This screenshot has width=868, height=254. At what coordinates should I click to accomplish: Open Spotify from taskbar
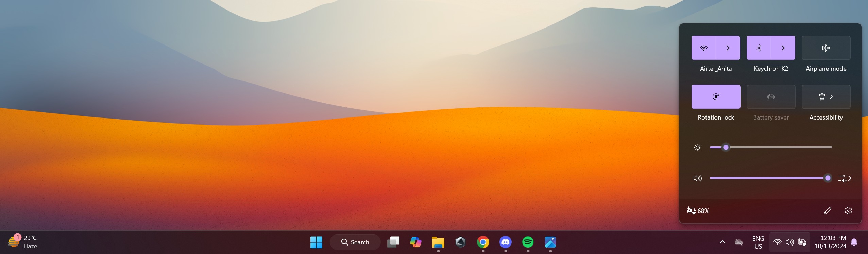[528, 242]
